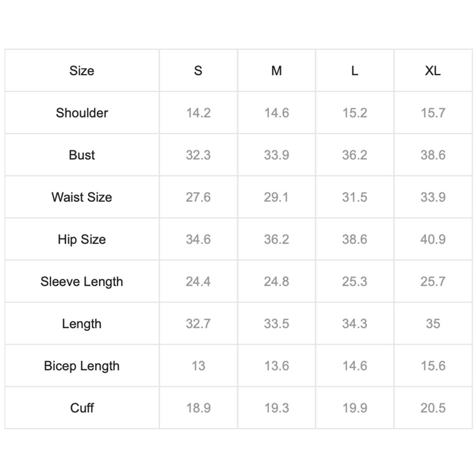
Task: Click the Cuff value 19.9 for L
Action: (x=355, y=408)
